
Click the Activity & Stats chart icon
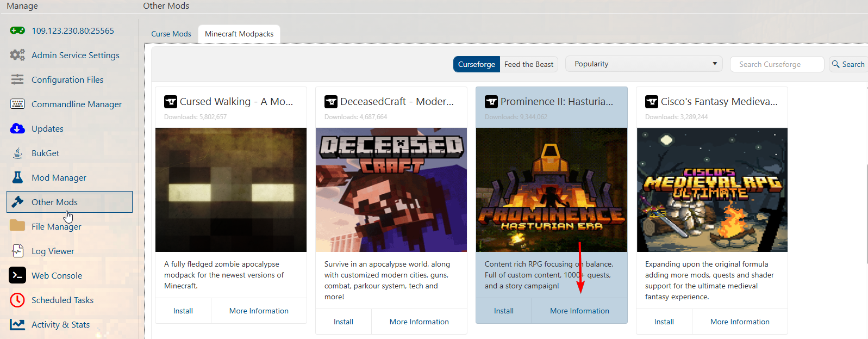17,324
